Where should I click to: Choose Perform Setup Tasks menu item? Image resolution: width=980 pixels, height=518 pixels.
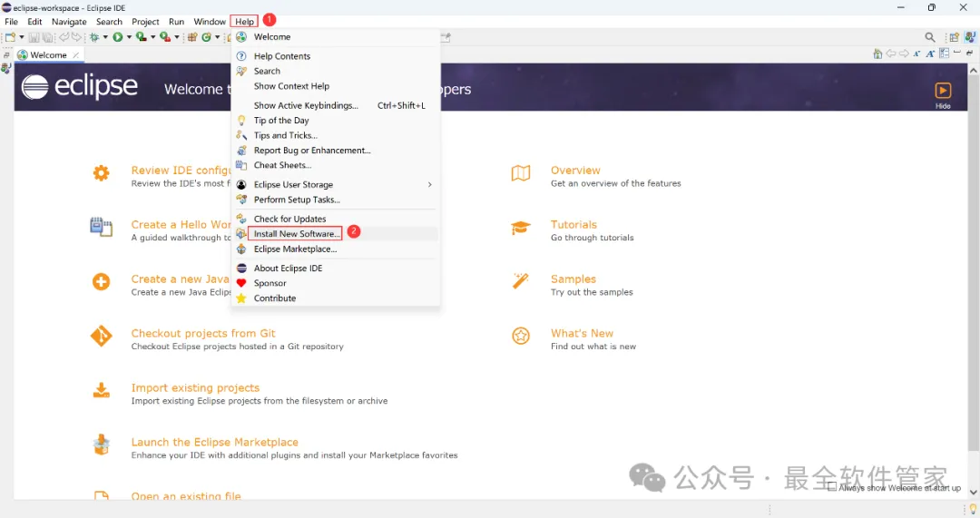pyautogui.click(x=337, y=200)
